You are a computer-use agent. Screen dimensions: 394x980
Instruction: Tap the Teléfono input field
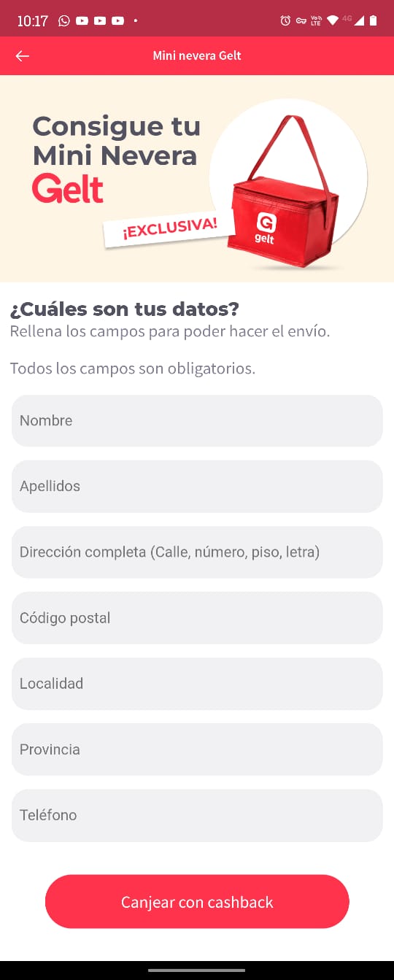point(197,815)
